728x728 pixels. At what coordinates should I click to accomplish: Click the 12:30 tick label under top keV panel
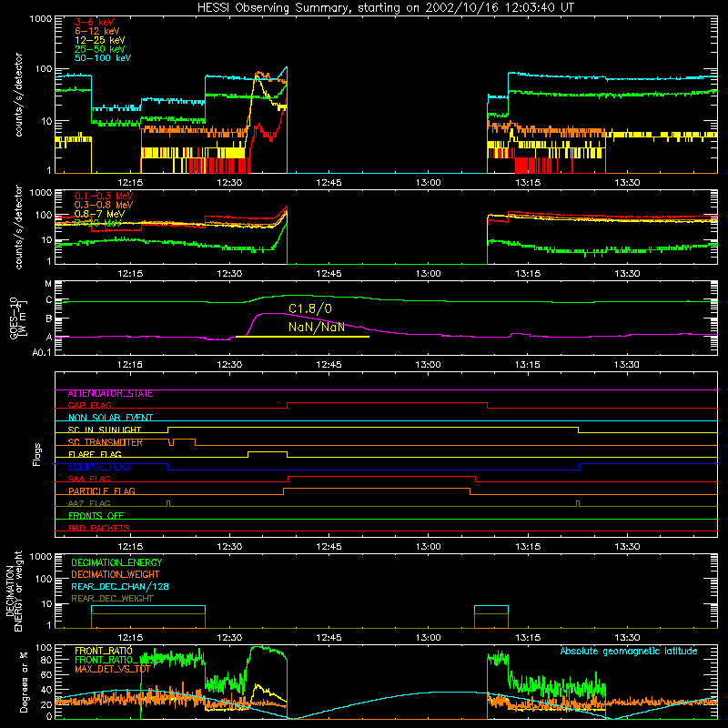[x=229, y=183]
